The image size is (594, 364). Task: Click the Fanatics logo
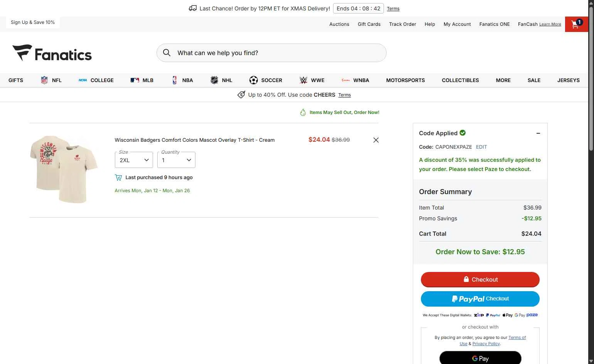52,53
